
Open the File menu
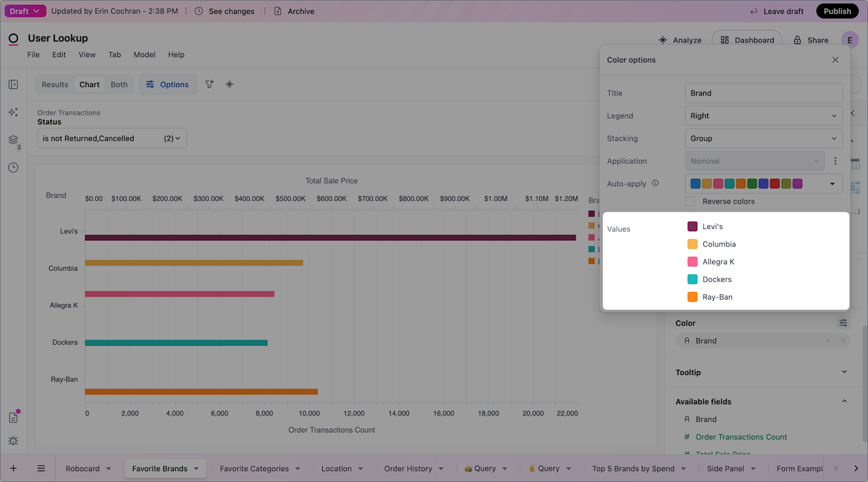[x=34, y=55]
